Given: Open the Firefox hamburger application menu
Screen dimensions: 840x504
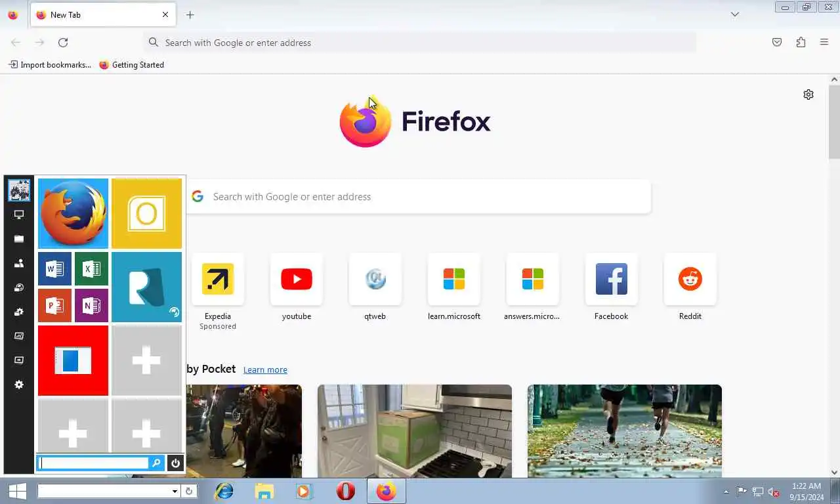Looking at the screenshot, I should pos(824,43).
